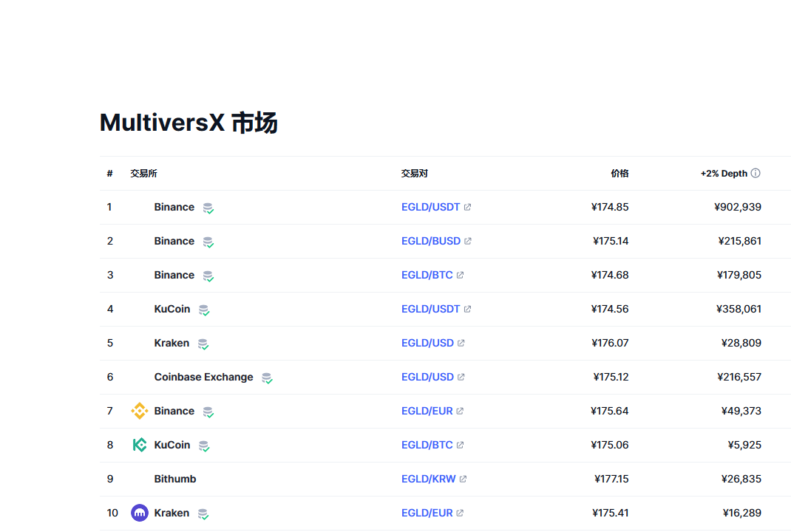This screenshot has width=791, height=532.
Task: Select the Kraken exchange name in row 10
Action: pyautogui.click(x=172, y=513)
